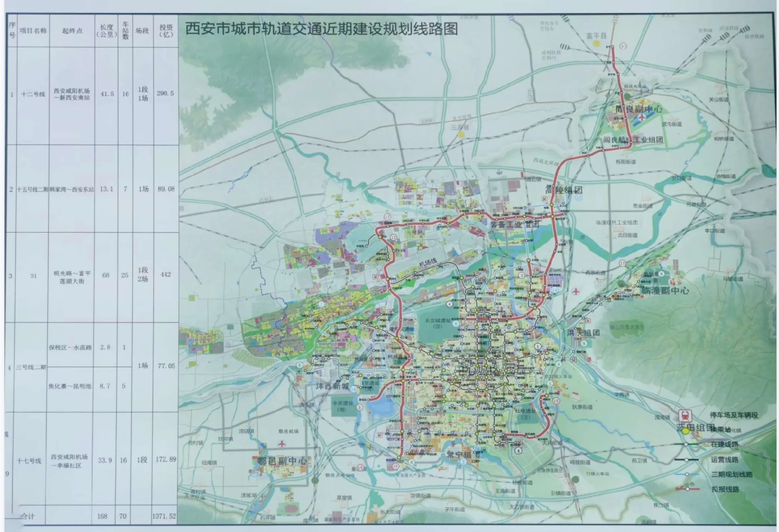The image size is (779, 532).
Task: Click the red airplane icon at 阎良副中心
Action: (643, 118)
